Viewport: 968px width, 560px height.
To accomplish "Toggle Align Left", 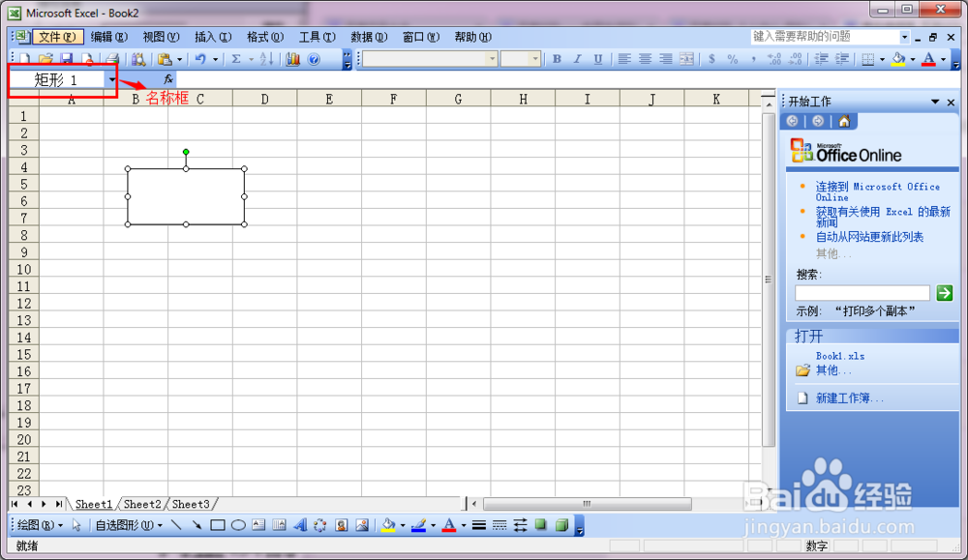I will 624,59.
